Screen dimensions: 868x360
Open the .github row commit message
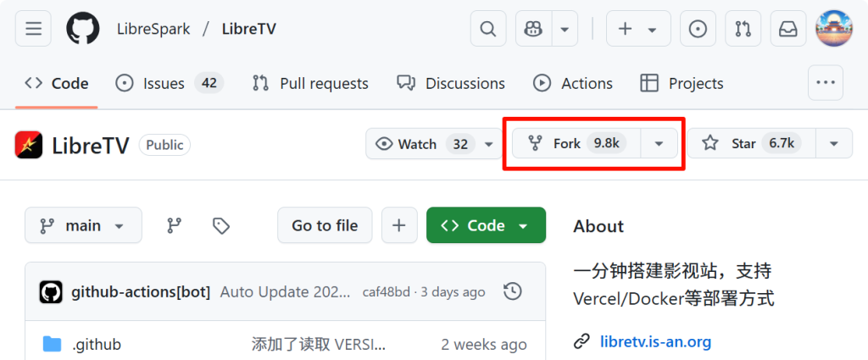point(318,345)
